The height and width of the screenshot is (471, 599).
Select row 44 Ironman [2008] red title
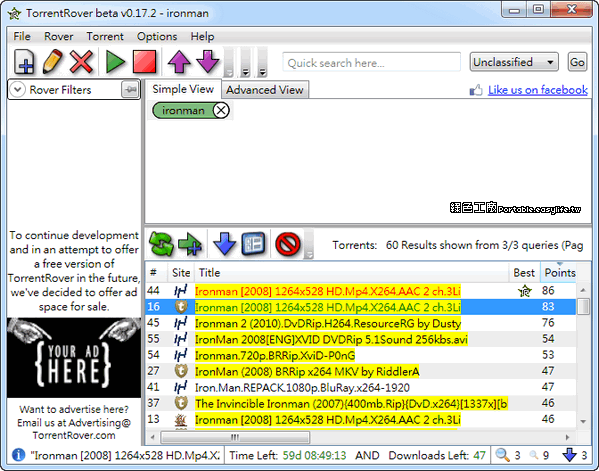point(361,291)
